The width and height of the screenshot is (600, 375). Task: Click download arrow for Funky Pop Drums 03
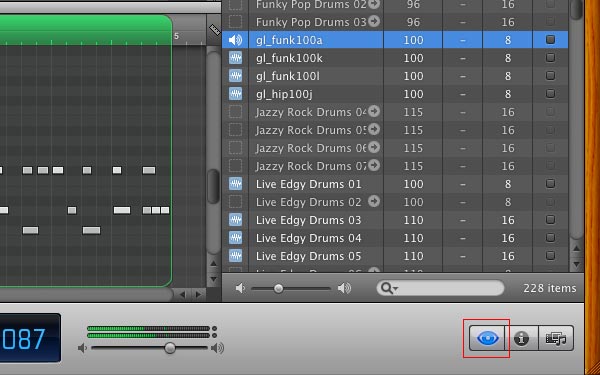tap(374, 21)
